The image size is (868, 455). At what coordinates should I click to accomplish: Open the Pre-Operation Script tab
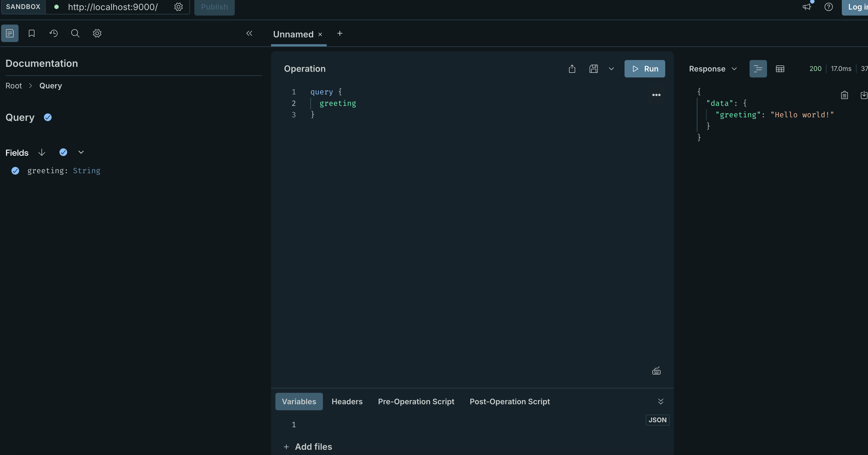[x=416, y=402]
